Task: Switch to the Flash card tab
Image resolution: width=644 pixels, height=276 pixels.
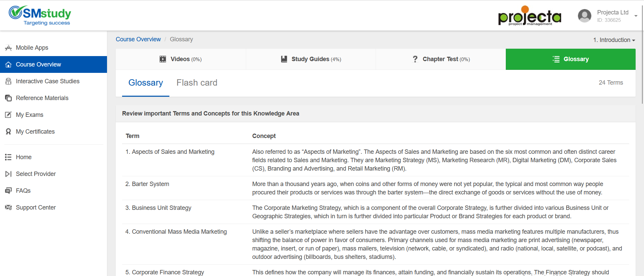Action: [x=197, y=83]
